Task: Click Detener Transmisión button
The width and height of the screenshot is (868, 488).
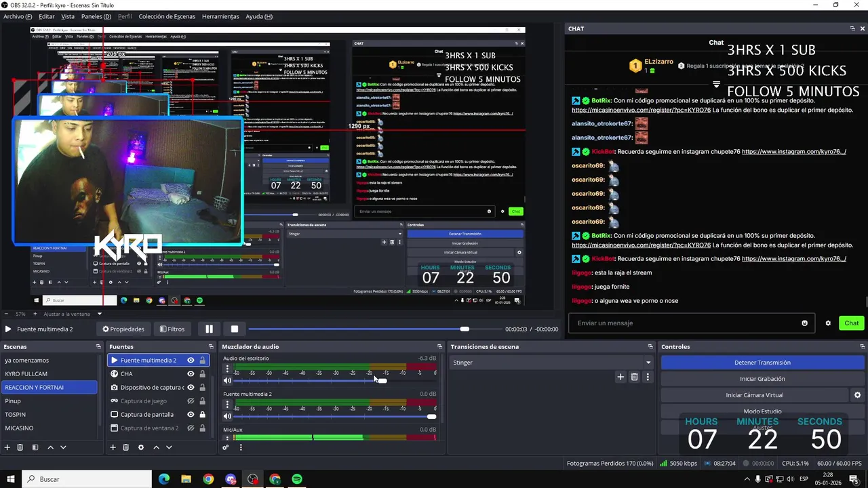Action: pyautogui.click(x=762, y=363)
